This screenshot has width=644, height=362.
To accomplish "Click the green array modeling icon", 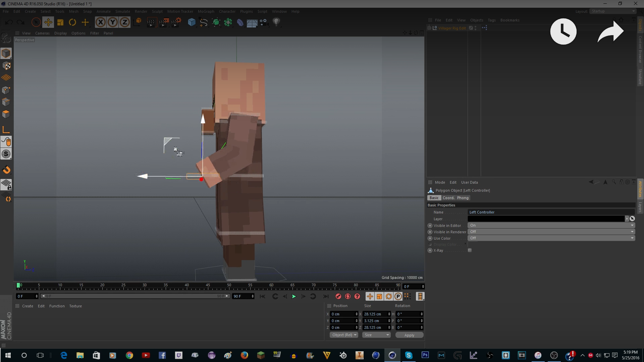I will click(228, 22).
